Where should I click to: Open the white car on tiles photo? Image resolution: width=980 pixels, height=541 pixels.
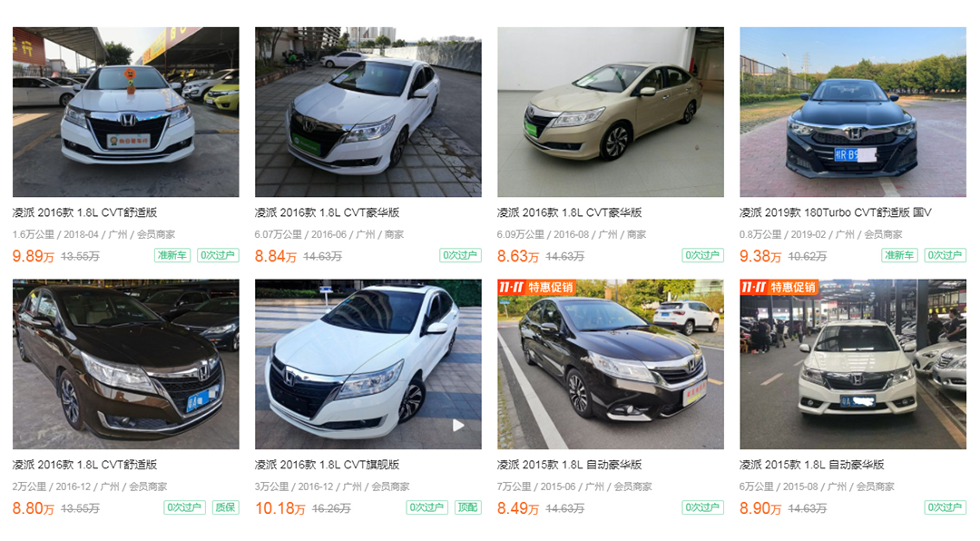click(368, 112)
